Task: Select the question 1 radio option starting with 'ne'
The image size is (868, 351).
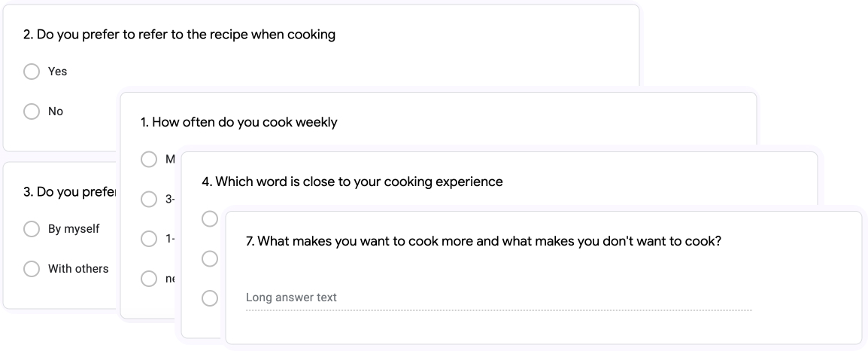Action: (149, 279)
